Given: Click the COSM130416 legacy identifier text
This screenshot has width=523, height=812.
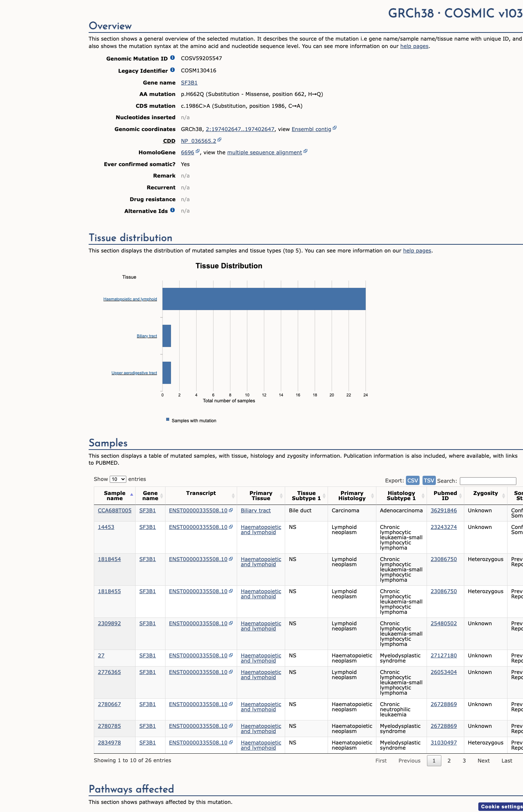Looking at the screenshot, I should coord(198,70).
